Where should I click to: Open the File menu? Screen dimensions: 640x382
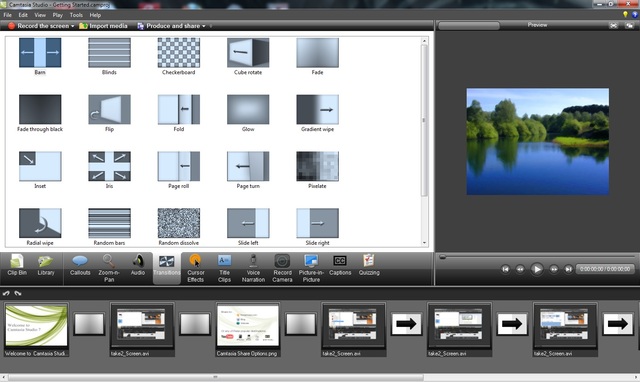(x=7, y=15)
